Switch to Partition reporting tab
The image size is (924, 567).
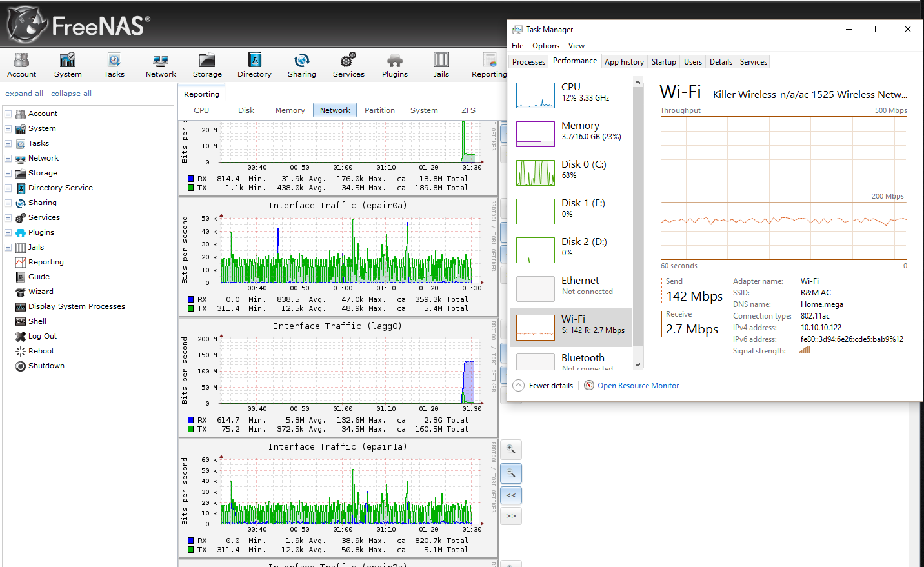click(x=379, y=110)
